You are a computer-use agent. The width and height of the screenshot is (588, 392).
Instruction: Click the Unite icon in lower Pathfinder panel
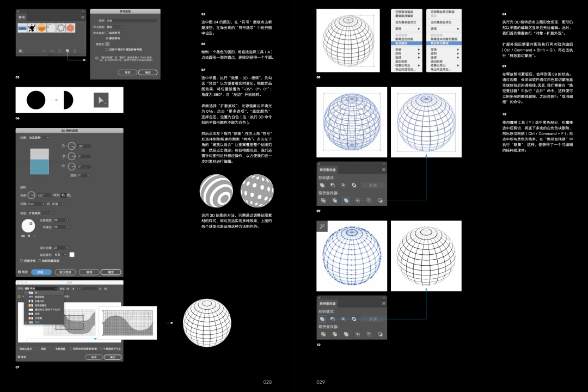tap(322, 318)
